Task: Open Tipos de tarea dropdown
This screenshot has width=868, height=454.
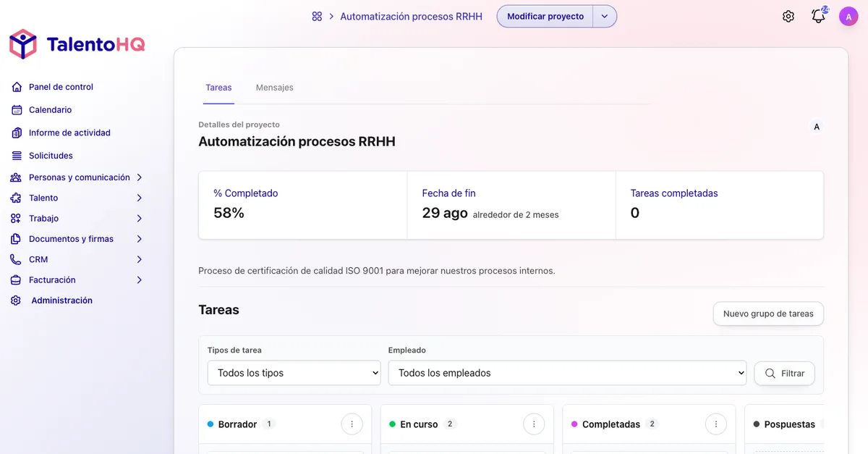Action: point(294,373)
